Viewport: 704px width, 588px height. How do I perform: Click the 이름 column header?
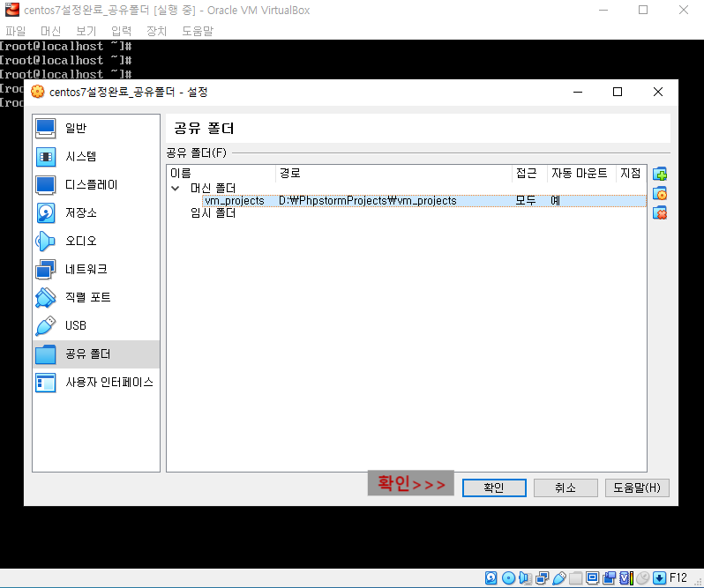221,173
